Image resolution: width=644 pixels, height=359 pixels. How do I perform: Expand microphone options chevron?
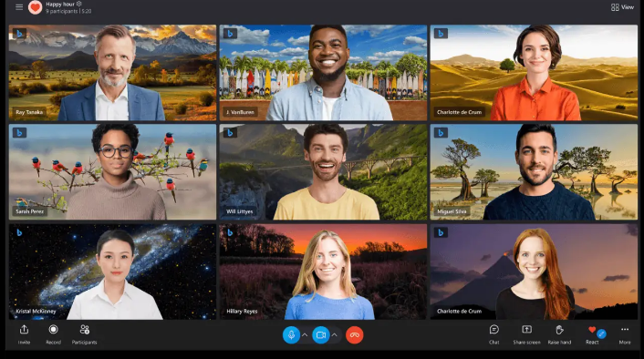(305, 335)
